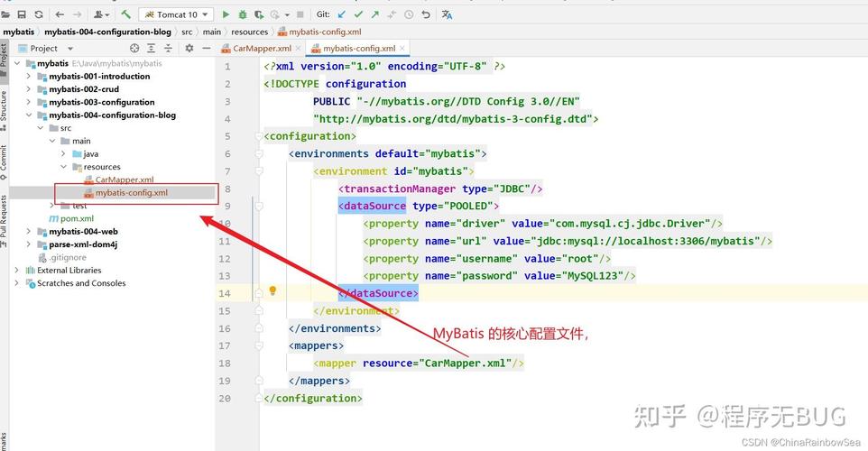Fold the configuration tag at line 5

point(259,136)
